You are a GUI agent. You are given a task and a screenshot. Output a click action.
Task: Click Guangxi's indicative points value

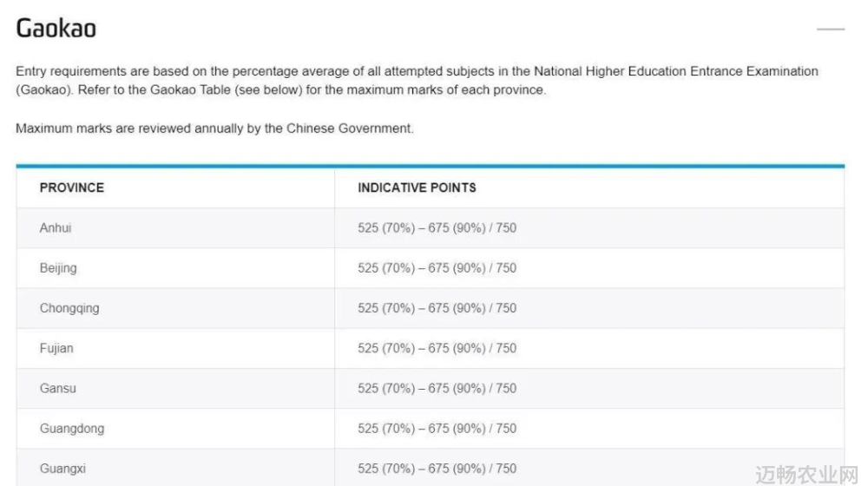point(437,469)
